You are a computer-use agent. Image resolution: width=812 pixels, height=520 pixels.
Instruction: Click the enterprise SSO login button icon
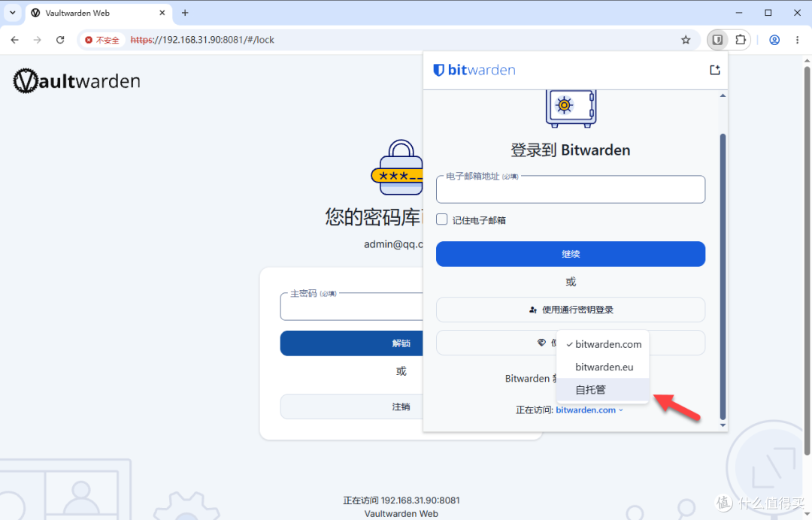pos(541,343)
